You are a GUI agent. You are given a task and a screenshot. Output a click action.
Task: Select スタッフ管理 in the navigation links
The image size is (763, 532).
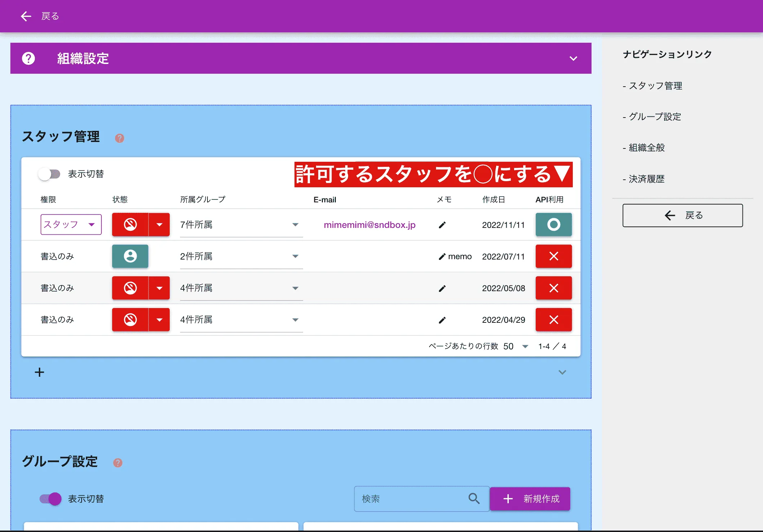[x=655, y=86]
